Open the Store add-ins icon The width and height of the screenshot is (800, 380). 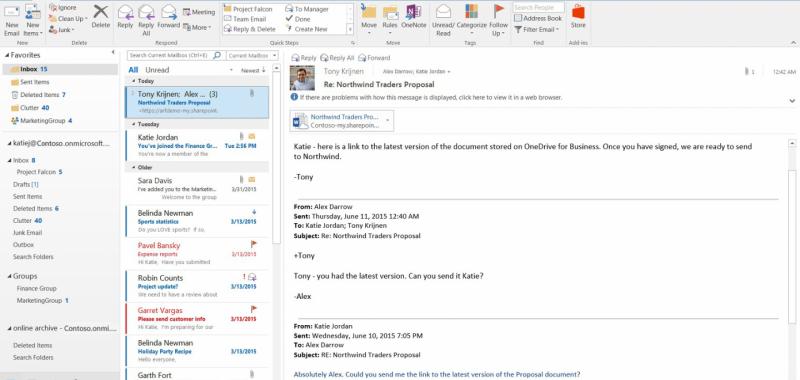pos(578,12)
